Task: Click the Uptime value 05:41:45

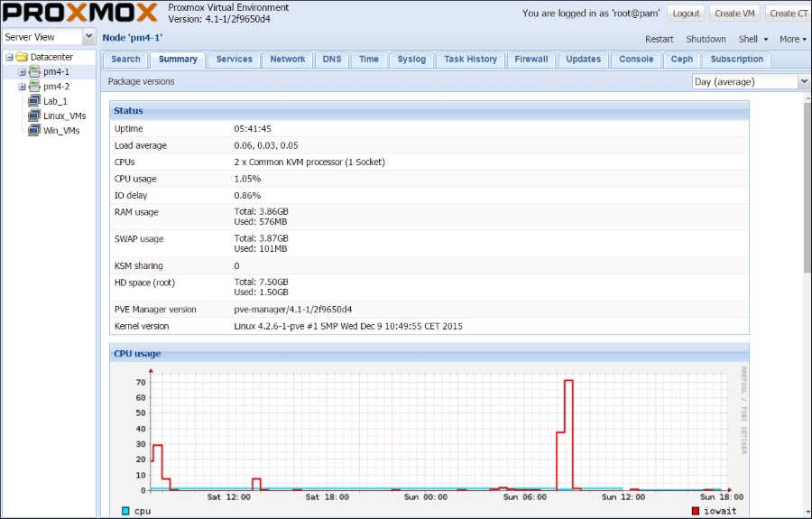Action: click(253, 129)
